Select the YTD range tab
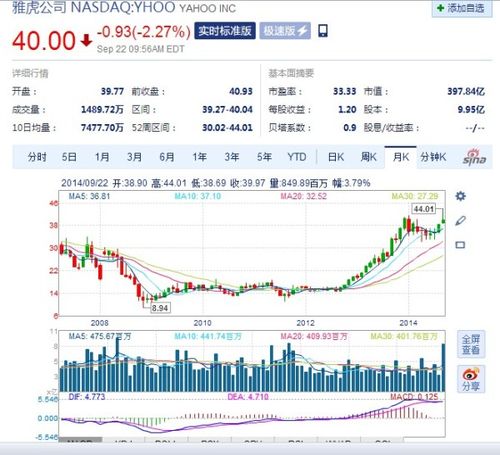This screenshot has height=455, width=500. coord(297,157)
